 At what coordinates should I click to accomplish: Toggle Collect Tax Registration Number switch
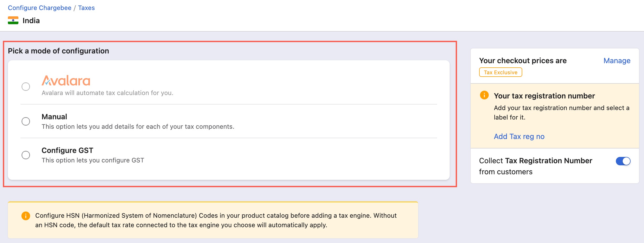(x=623, y=161)
